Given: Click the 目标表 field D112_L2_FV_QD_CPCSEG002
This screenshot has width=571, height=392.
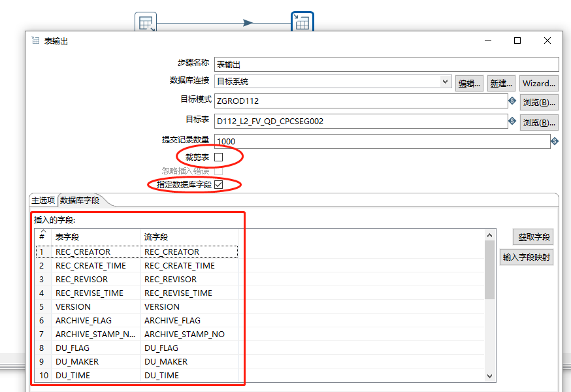Looking at the screenshot, I should coord(361,121).
